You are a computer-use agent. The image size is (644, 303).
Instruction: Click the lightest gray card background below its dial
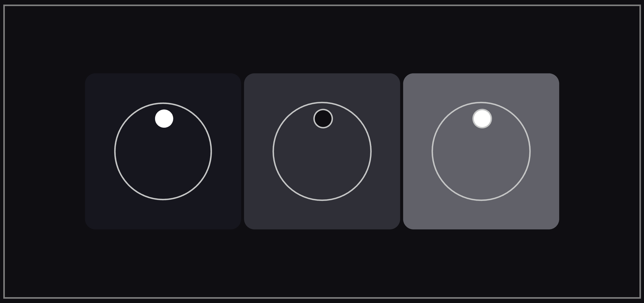pos(481,215)
